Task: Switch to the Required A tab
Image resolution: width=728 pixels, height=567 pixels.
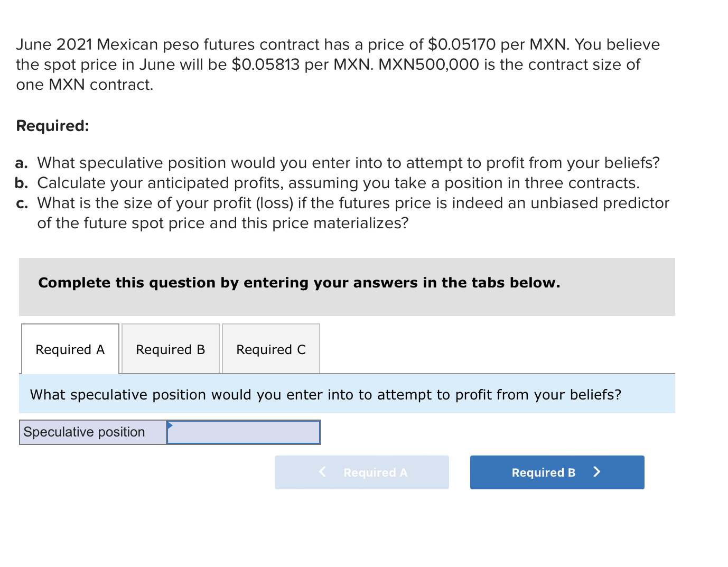Action: tap(70, 349)
